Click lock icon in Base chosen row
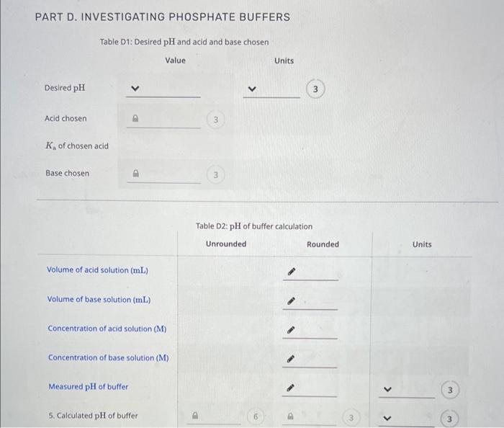 point(133,174)
